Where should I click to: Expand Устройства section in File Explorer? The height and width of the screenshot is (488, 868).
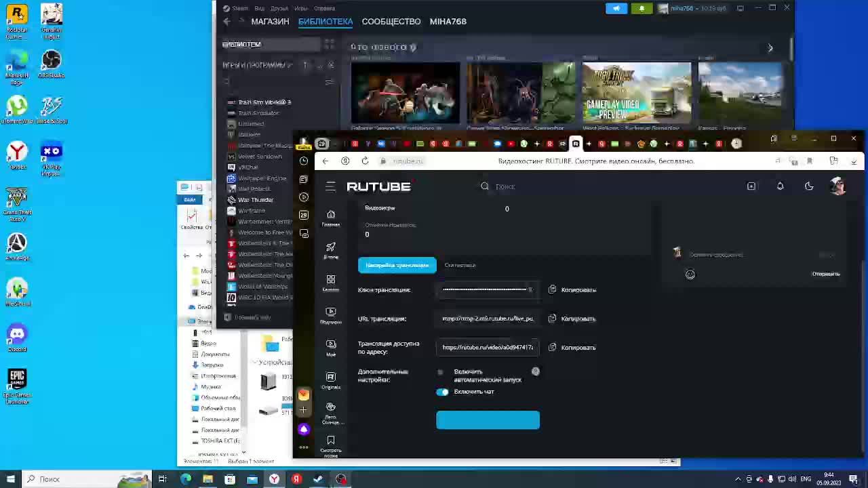(x=254, y=363)
